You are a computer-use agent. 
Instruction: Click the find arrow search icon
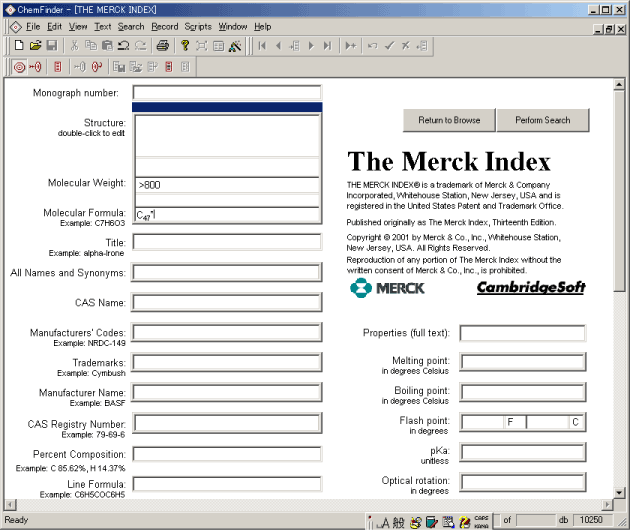tap(35, 67)
